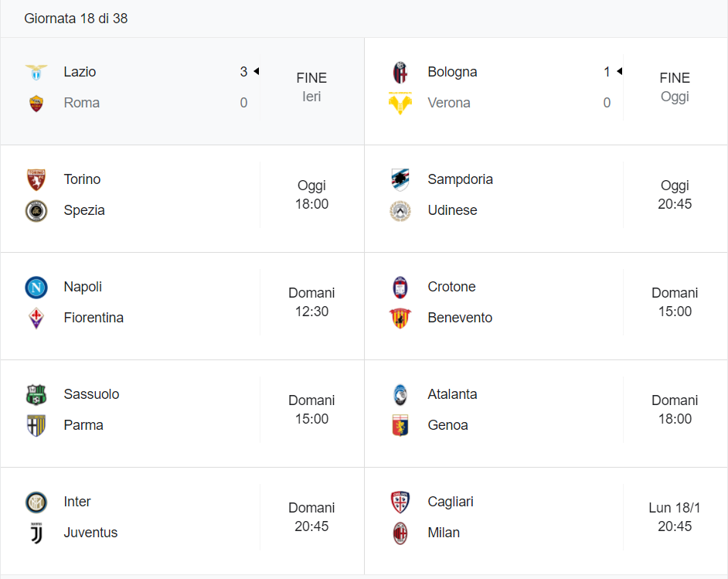
Task: Click the Milan club crest
Action: pyautogui.click(x=400, y=533)
